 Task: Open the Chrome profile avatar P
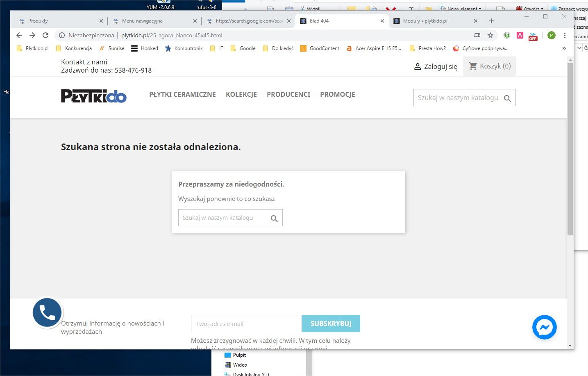[x=552, y=35]
